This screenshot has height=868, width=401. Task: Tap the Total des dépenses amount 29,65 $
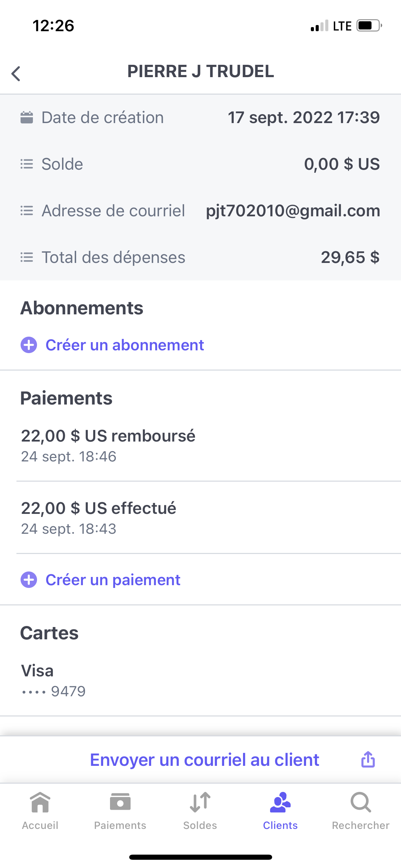[350, 257]
